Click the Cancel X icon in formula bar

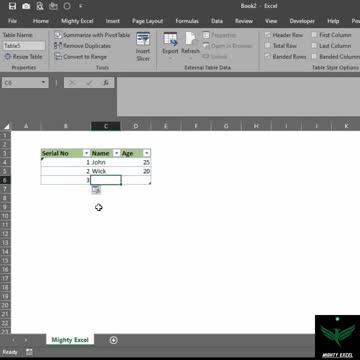point(72,83)
